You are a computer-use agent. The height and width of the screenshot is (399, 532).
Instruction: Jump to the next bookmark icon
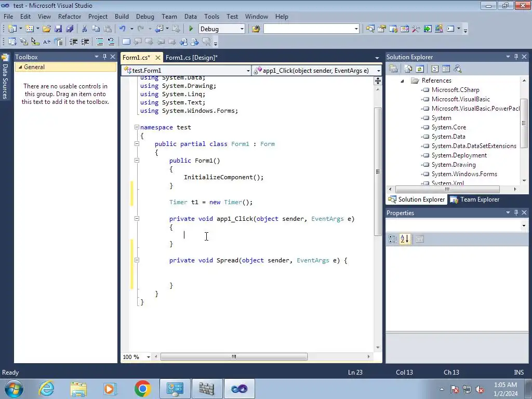pyautogui.click(x=149, y=42)
